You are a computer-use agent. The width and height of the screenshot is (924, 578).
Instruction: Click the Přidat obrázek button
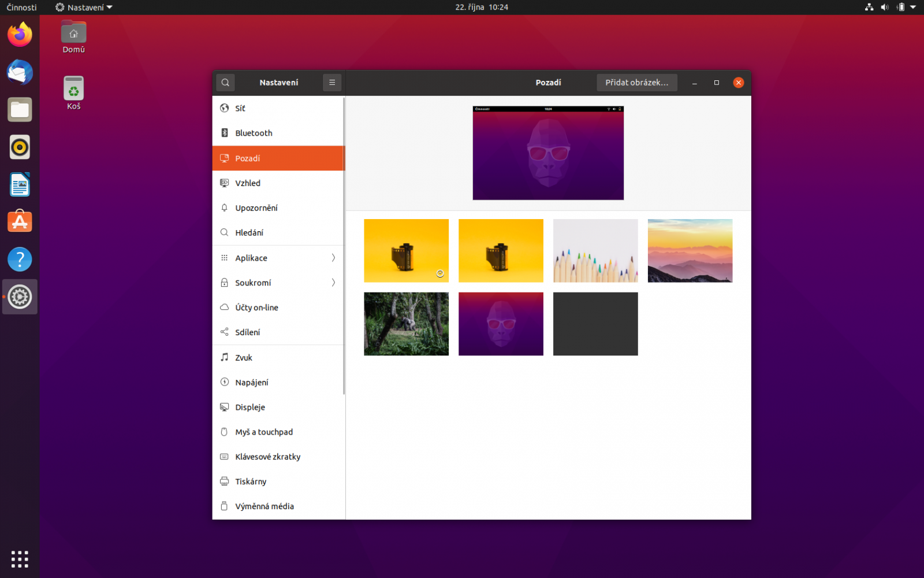click(x=636, y=82)
